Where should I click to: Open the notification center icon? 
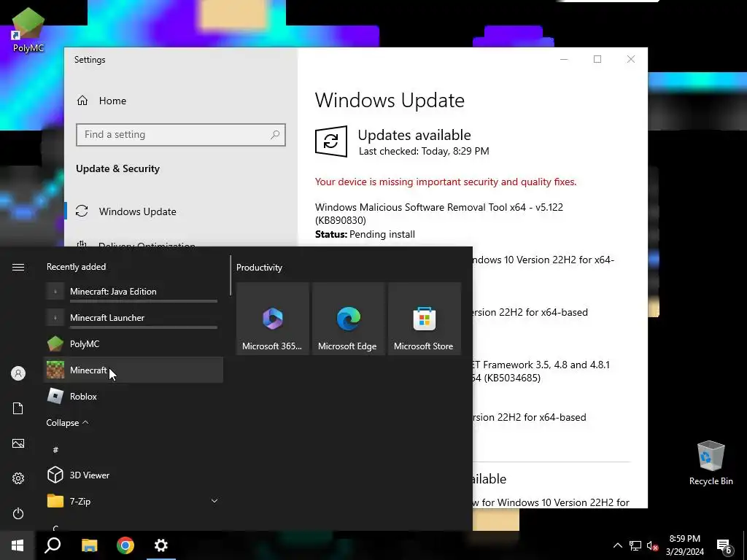(x=724, y=545)
